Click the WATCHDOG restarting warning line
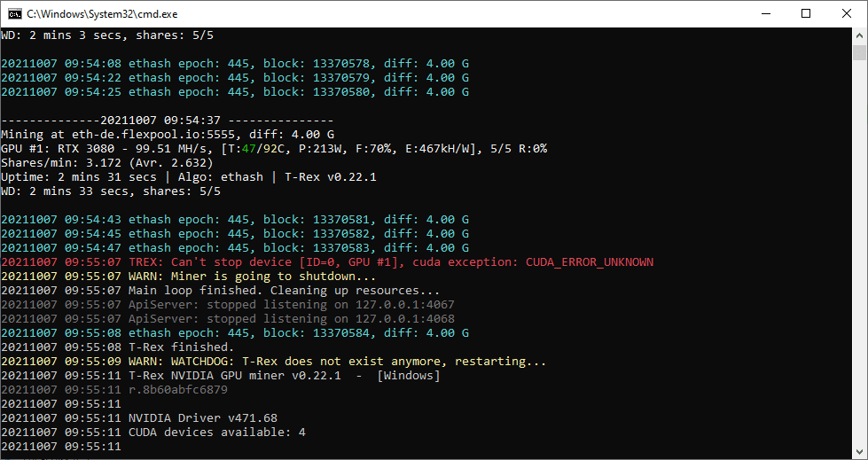Image resolution: width=868 pixels, height=460 pixels. click(x=274, y=362)
